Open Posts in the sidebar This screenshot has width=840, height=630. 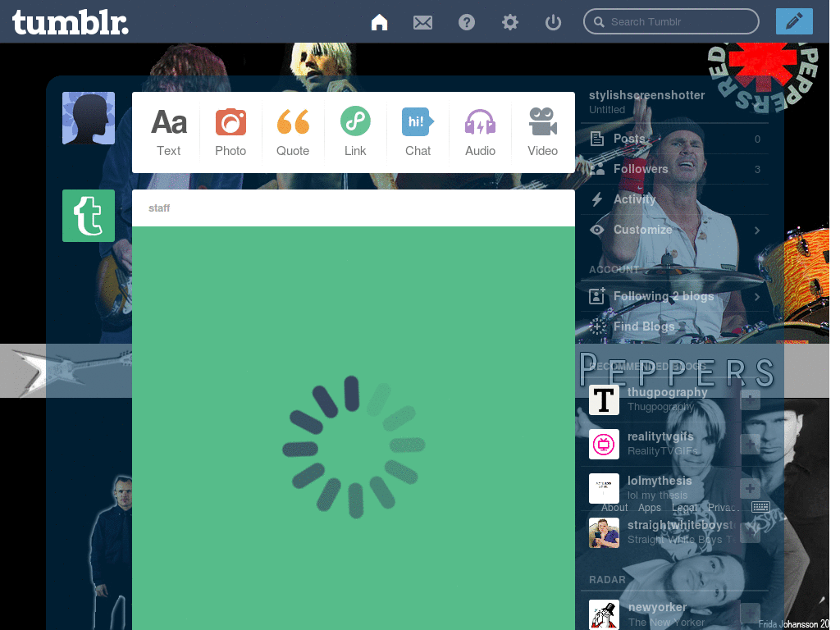[x=674, y=139]
